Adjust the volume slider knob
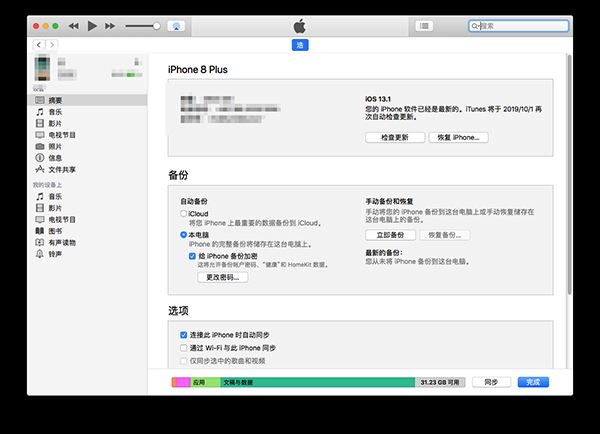Screen dimensions: 600x434 pyautogui.click(x=157, y=26)
